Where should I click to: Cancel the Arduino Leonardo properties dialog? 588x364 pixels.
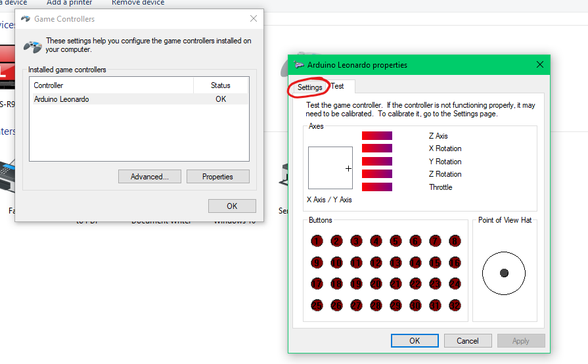(x=468, y=341)
